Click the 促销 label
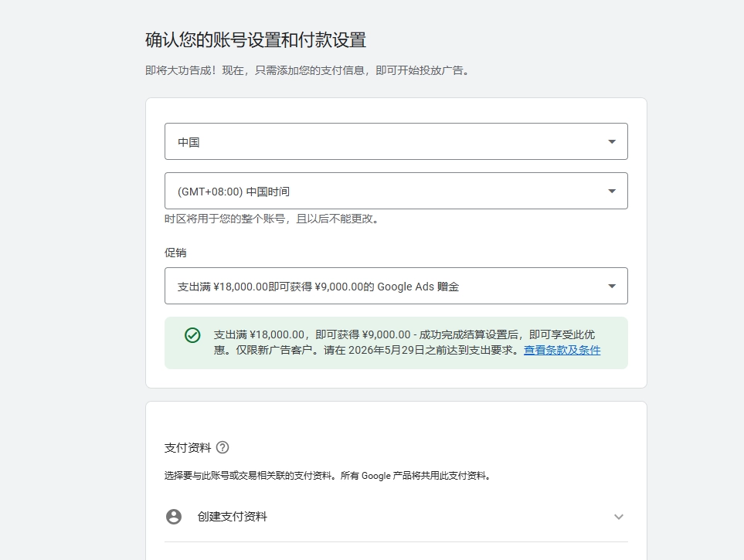 coord(175,253)
